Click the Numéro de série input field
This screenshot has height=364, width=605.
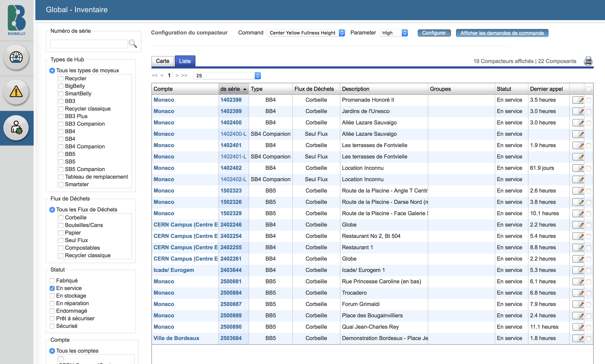pos(89,44)
